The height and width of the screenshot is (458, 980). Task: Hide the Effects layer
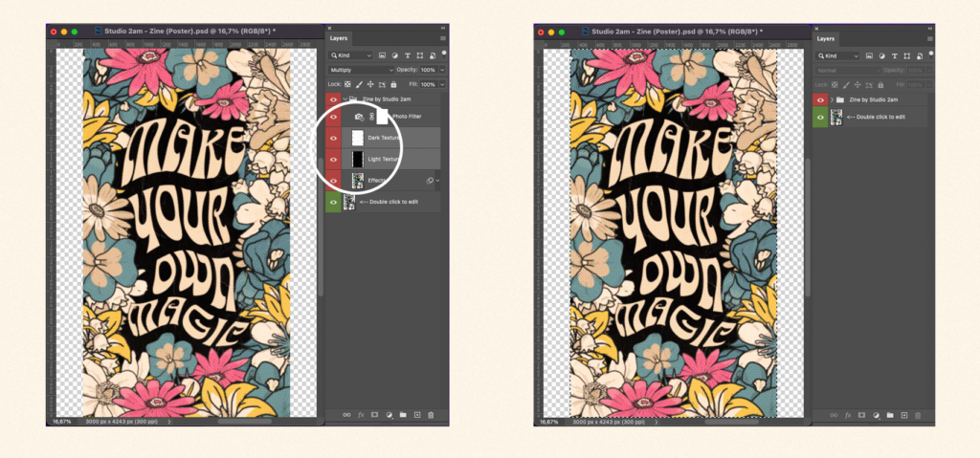point(333,181)
